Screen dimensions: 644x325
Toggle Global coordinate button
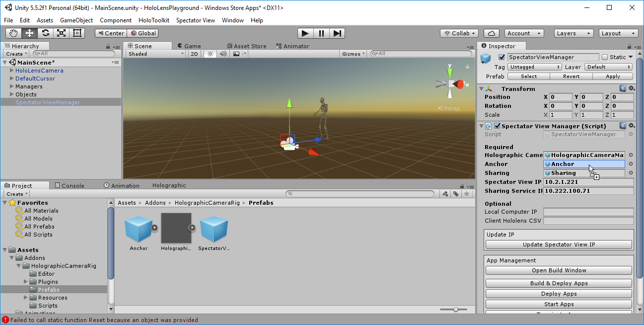coord(143,33)
